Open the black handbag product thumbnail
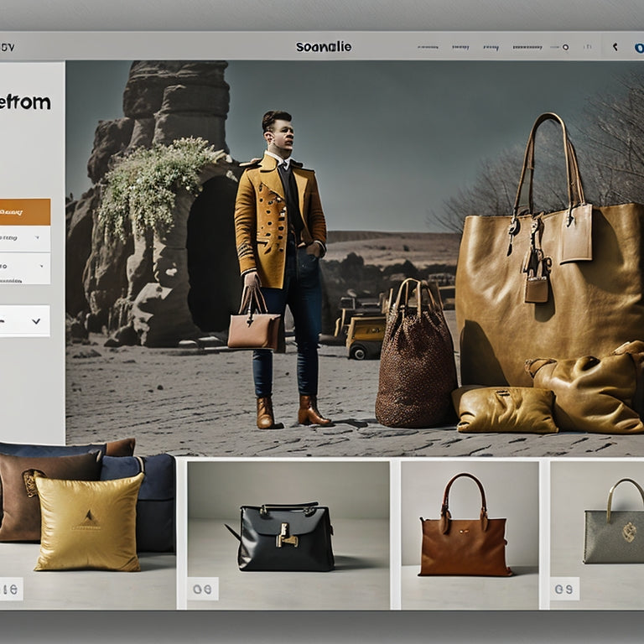This screenshot has width=644, height=644. [x=285, y=537]
